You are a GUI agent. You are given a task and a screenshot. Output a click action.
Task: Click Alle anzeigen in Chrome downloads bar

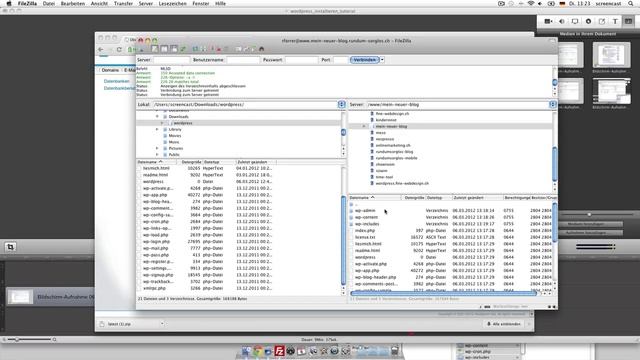[x=503, y=324]
